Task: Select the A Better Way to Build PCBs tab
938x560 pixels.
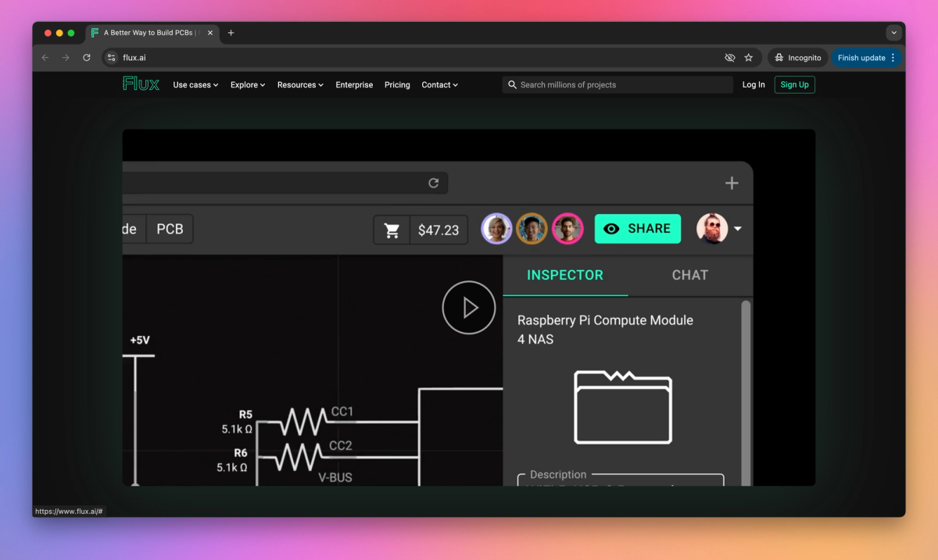Action: tap(152, 33)
